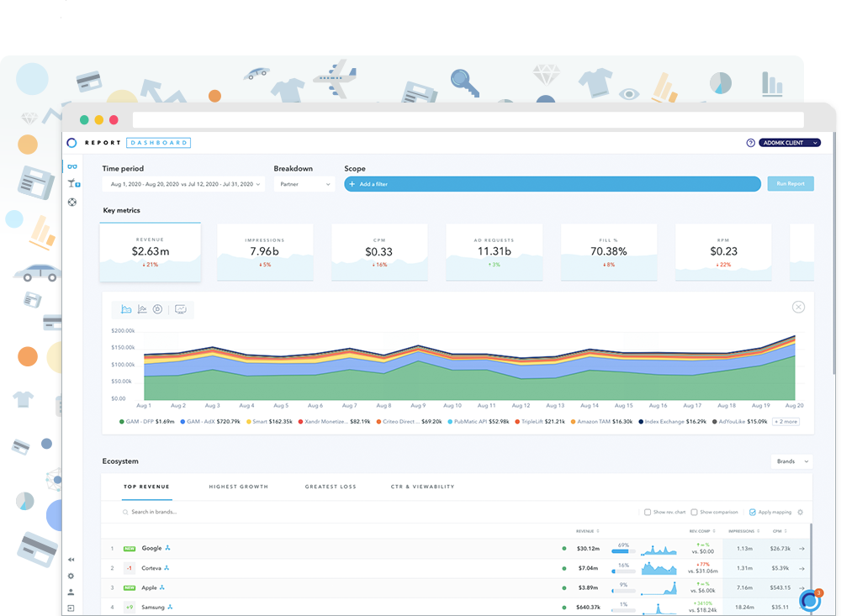
Task: Open the ADOMIK CLIENT account dropdown
Action: click(x=790, y=143)
